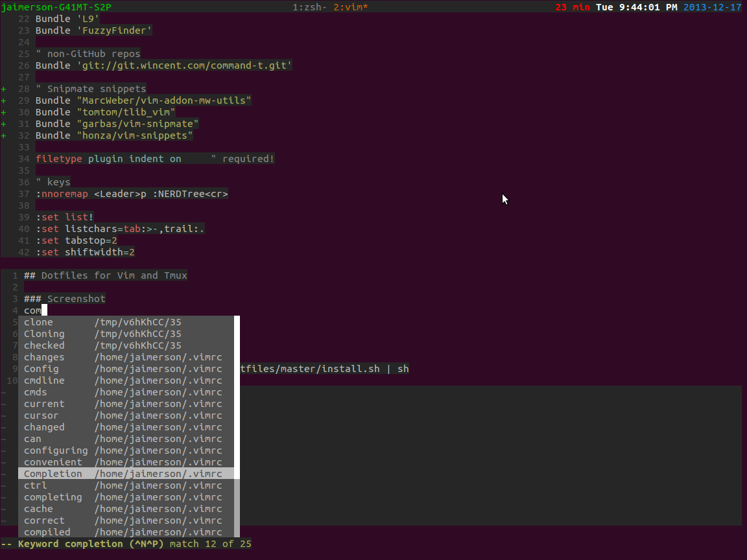Click 'Keyword completion (^N^P)' status message
The image size is (747, 560).
pos(91,544)
